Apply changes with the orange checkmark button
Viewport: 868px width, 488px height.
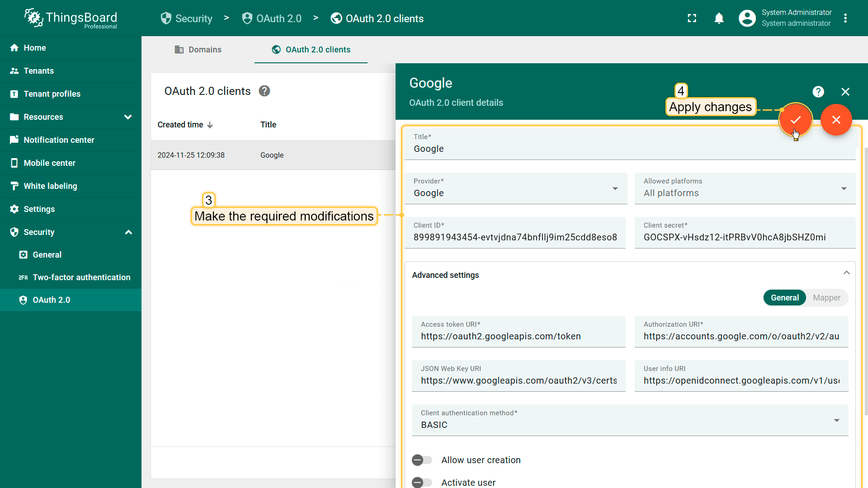[x=796, y=120]
